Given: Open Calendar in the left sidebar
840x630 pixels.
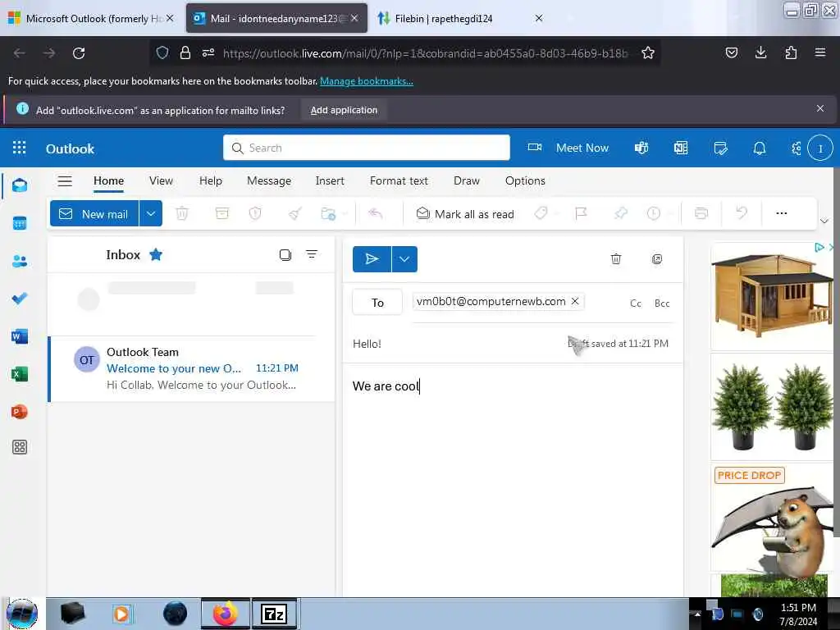Looking at the screenshot, I should 20,223.
